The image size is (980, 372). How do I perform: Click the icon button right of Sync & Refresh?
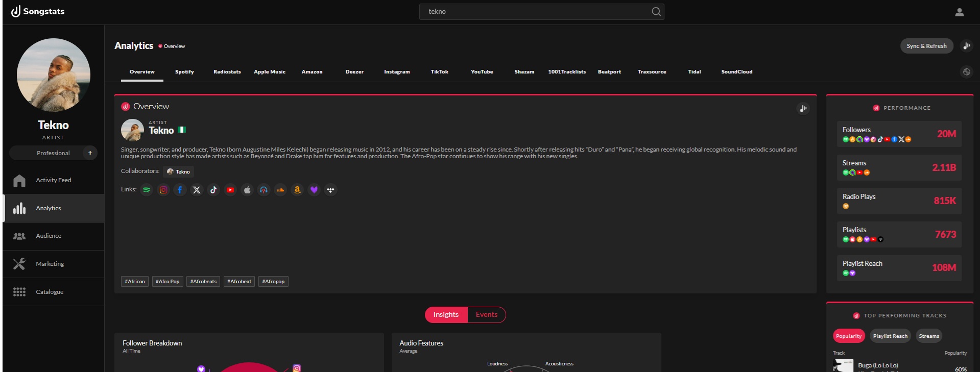[x=966, y=46]
